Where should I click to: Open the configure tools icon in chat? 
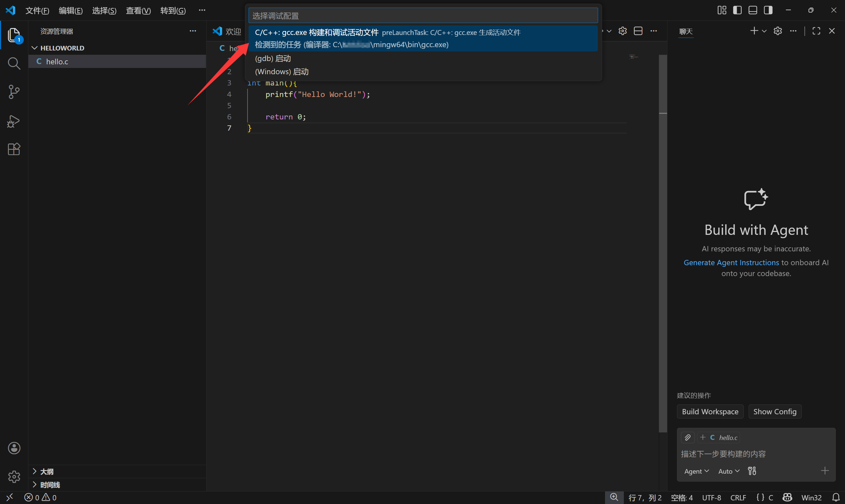coord(752,471)
